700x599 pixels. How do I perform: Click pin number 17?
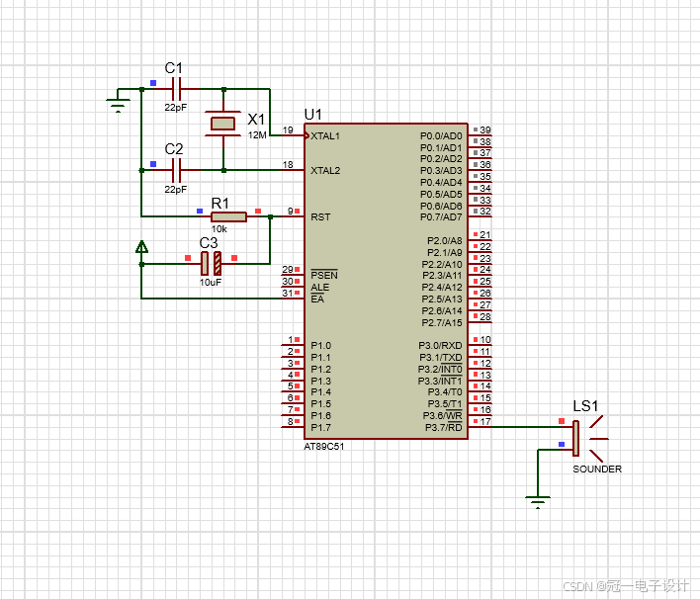point(485,421)
